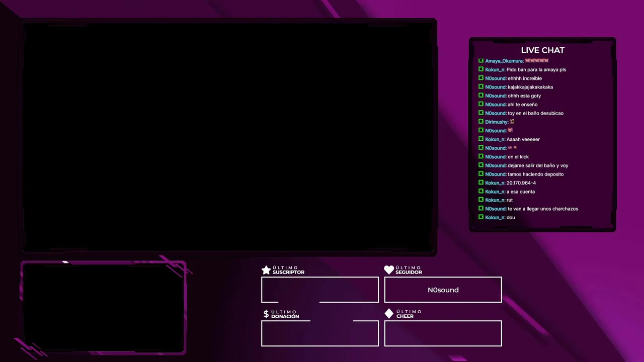Click the empty Último Donación box
The width and height of the screenshot is (644, 362).
(x=320, y=333)
